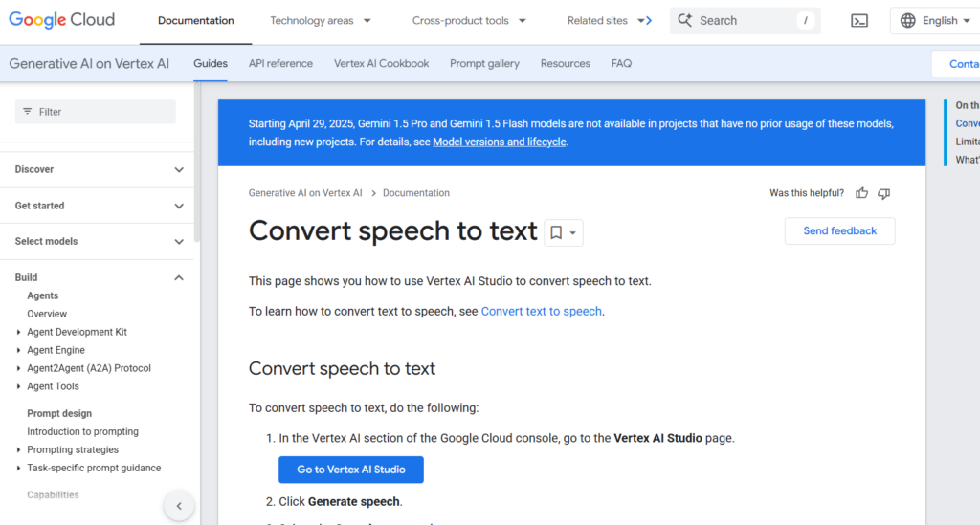Click the Agents sidebar heading
Screen dimensions: 980x525
click(x=42, y=295)
